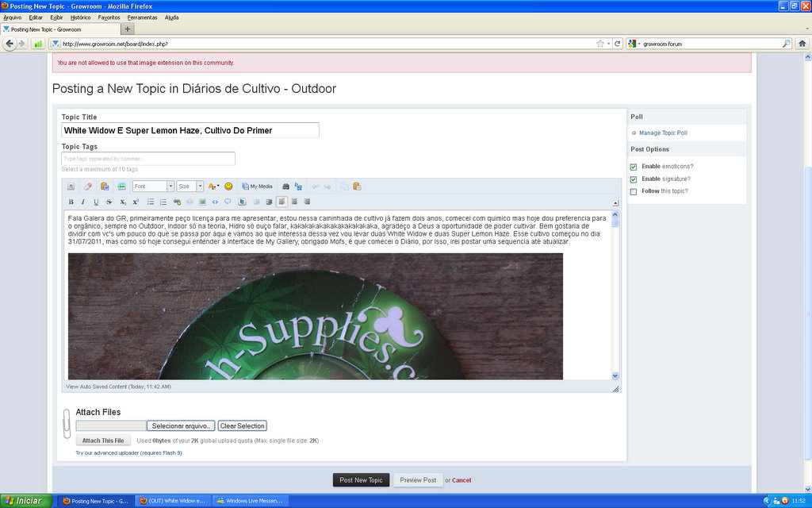
Task: Click Selecionar arquivo button
Action: pos(181,425)
